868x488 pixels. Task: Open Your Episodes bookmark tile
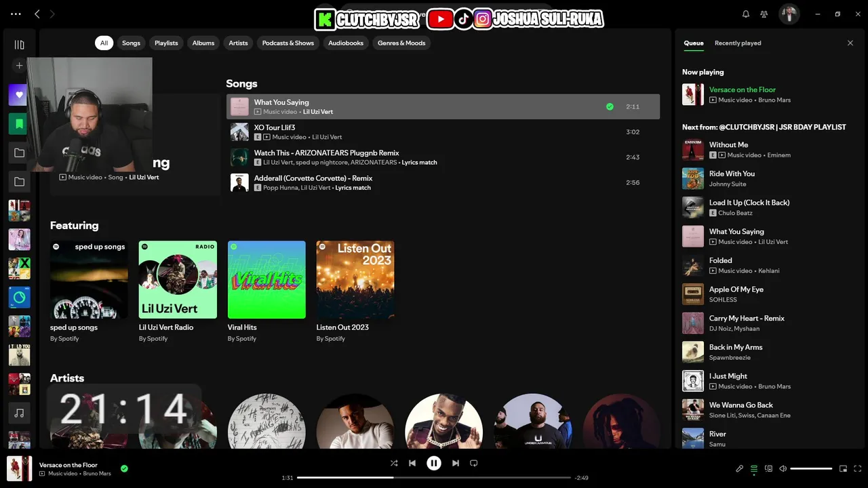tap(19, 124)
